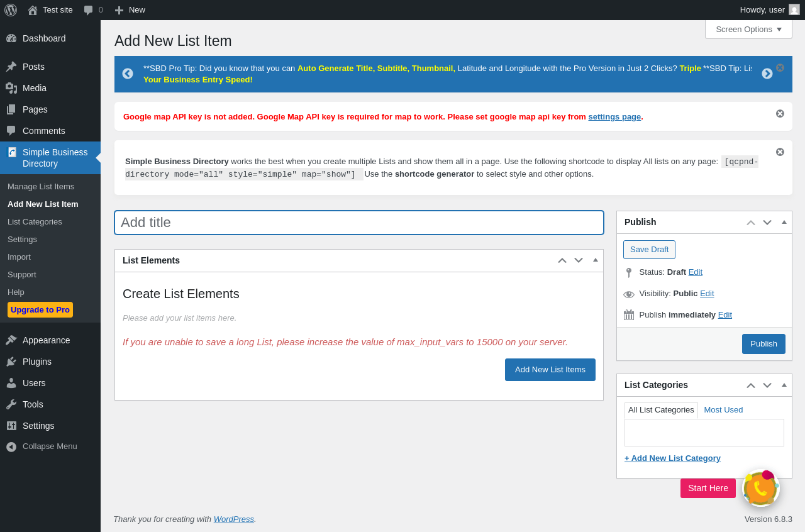Show next Pro tip with right arrow
This screenshot has width=805, height=532.
tap(767, 74)
